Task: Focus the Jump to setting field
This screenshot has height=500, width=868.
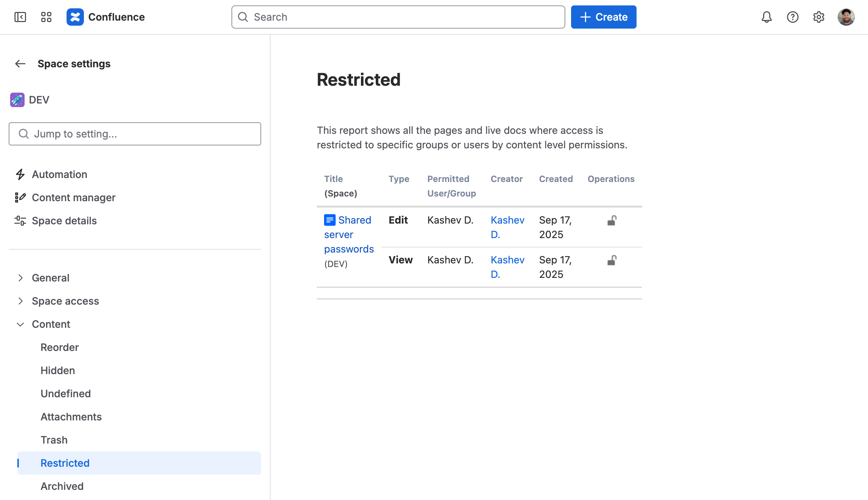Action: click(x=135, y=134)
